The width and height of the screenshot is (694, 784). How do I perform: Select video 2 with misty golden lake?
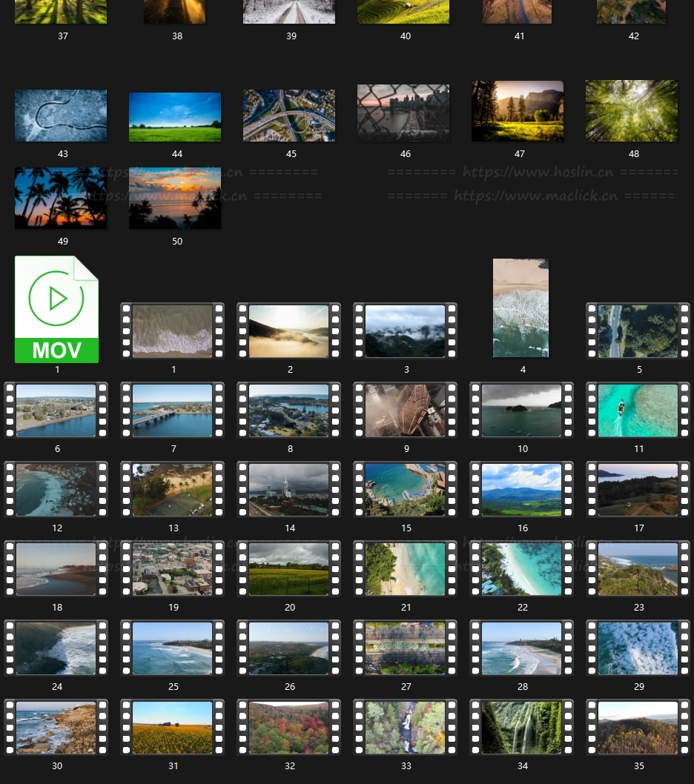288,330
